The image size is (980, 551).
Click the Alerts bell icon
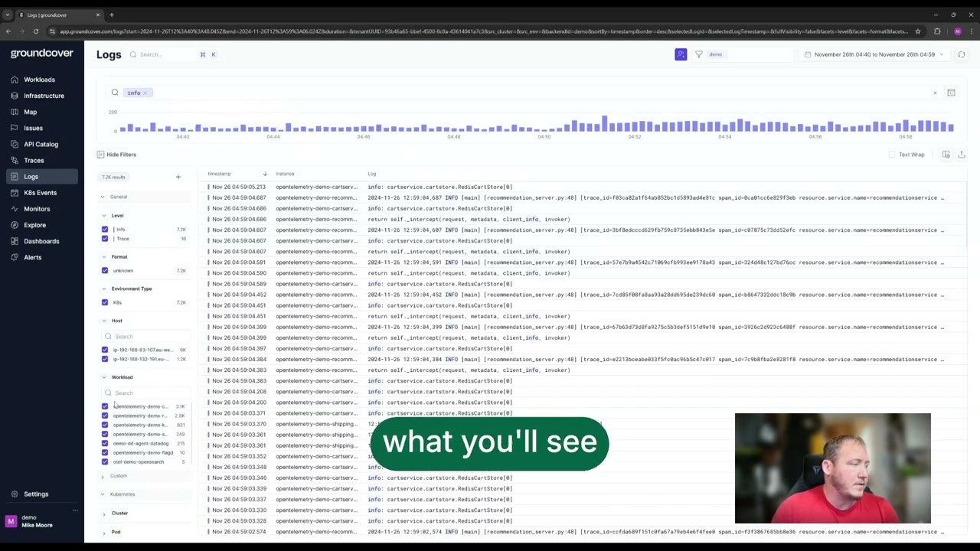(x=15, y=257)
